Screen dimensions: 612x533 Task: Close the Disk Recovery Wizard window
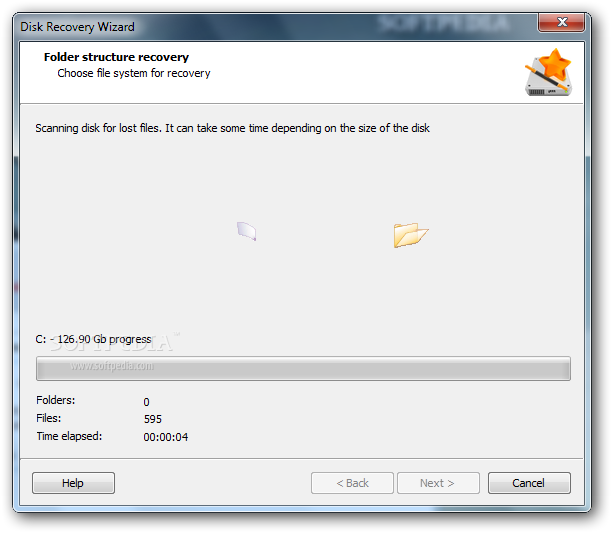(561, 22)
